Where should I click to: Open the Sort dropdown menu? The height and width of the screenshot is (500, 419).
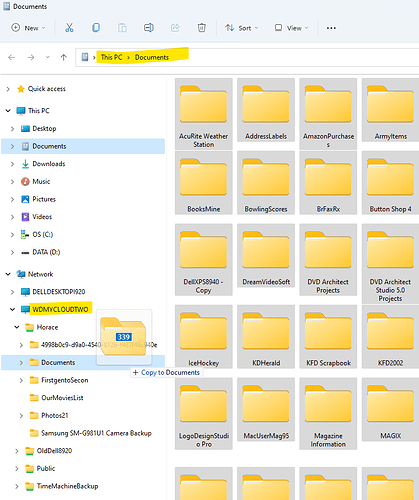[x=242, y=28]
